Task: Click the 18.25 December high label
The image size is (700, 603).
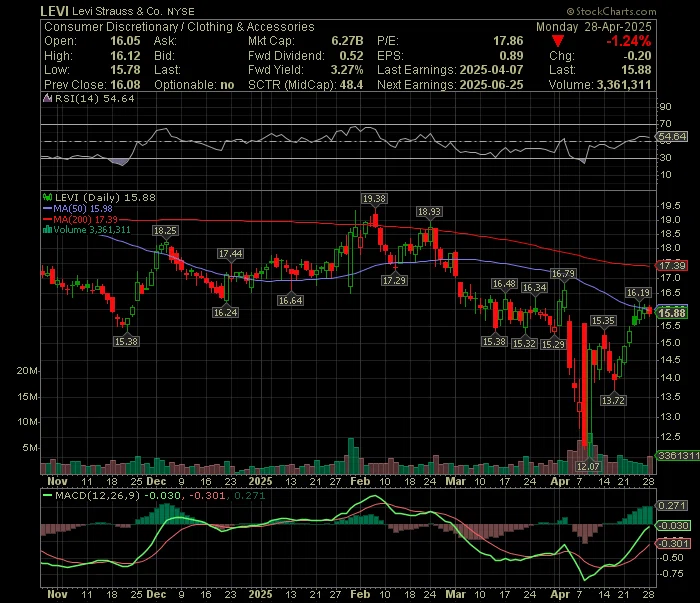Action: pos(165,230)
